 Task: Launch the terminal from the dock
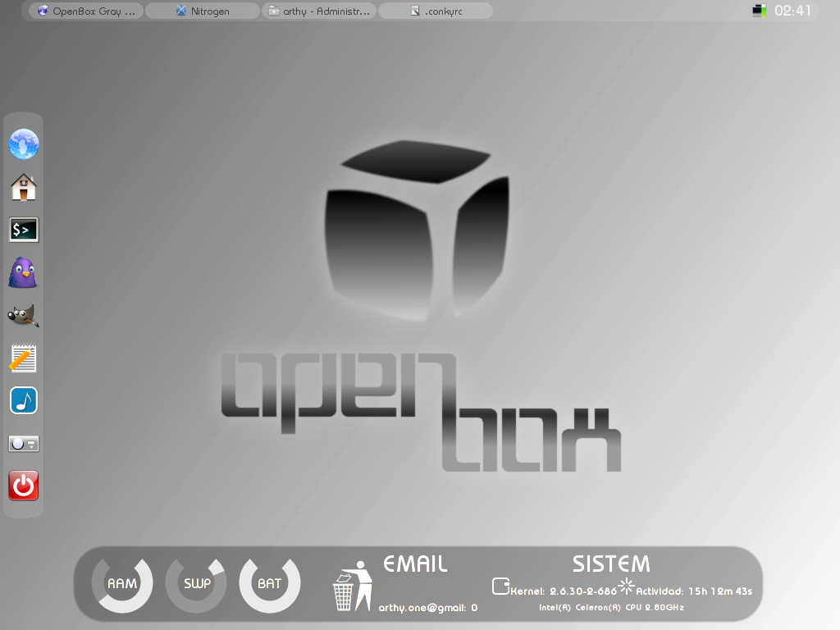tap(24, 230)
